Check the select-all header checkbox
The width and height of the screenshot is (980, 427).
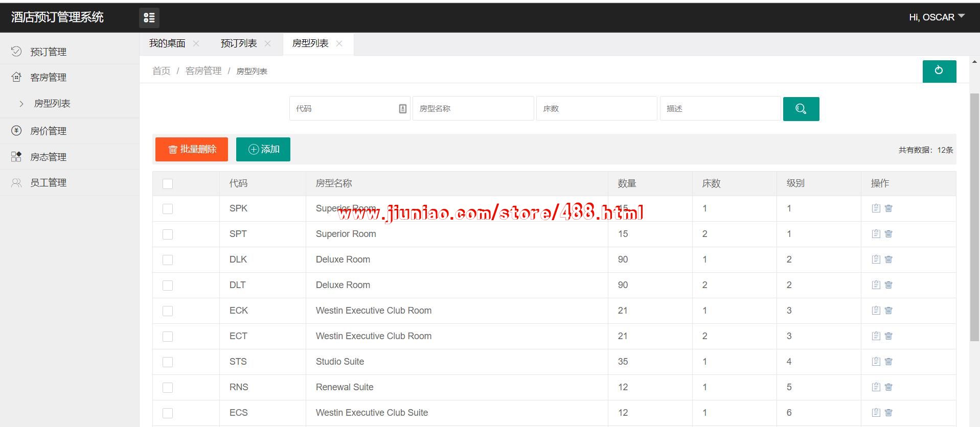(x=168, y=184)
